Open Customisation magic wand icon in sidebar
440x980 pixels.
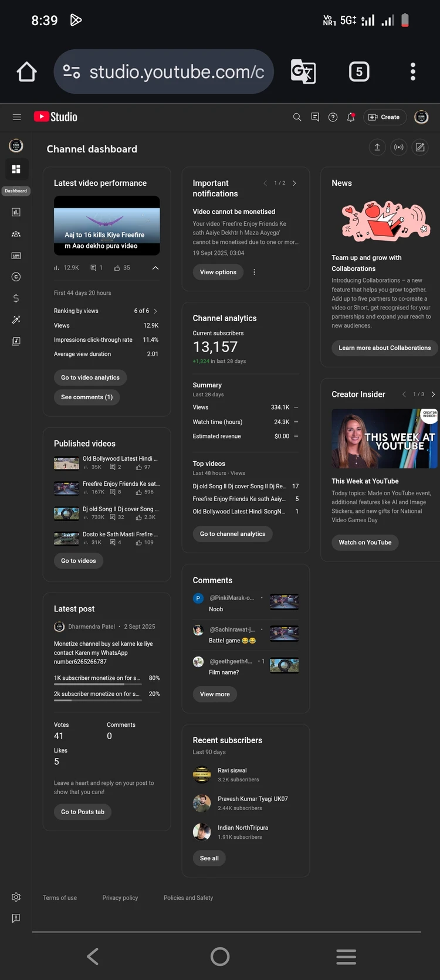pos(16,319)
